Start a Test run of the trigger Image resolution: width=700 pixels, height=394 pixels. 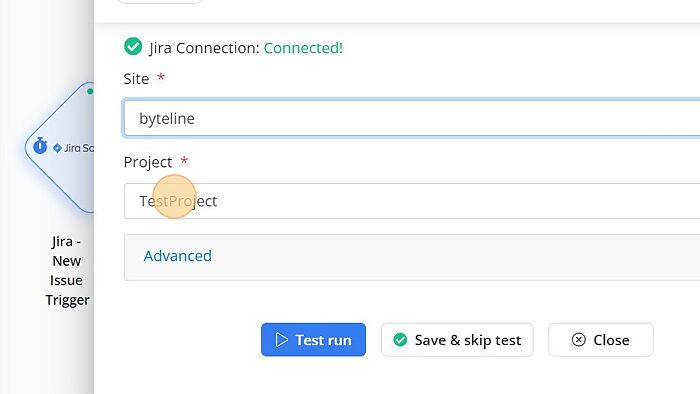point(313,340)
